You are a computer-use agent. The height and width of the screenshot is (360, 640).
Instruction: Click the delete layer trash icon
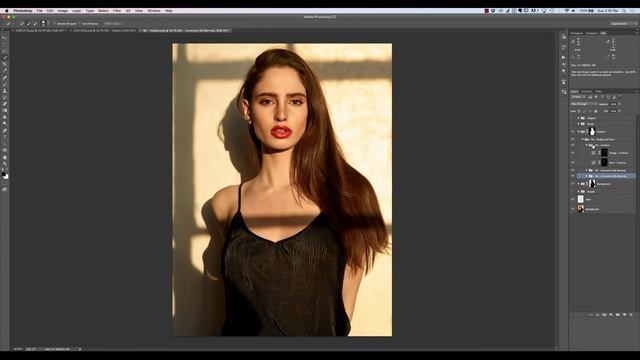631,315
